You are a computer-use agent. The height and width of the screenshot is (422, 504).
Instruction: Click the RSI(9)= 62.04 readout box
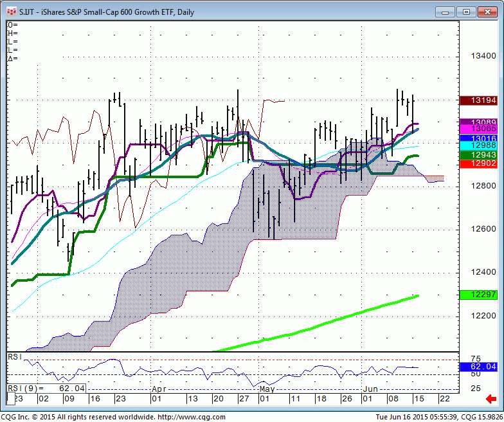[x=46, y=389]
